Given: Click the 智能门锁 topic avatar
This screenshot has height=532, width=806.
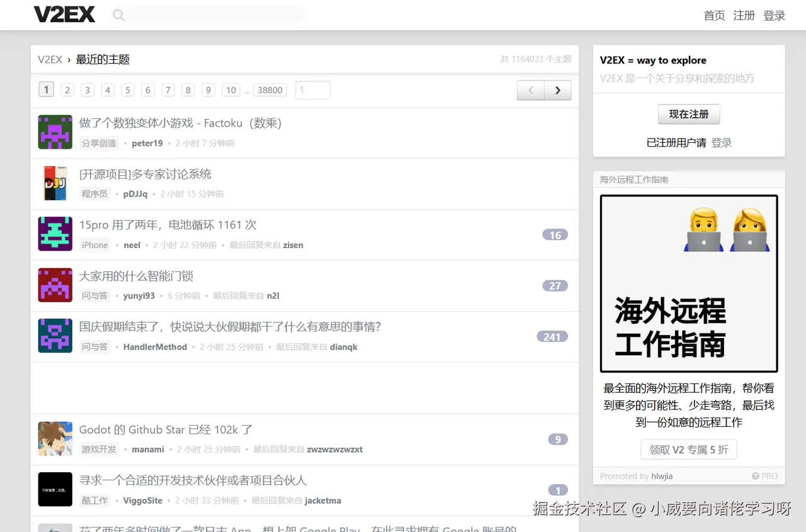Looking at the screenshot, I should click(55, 285).
